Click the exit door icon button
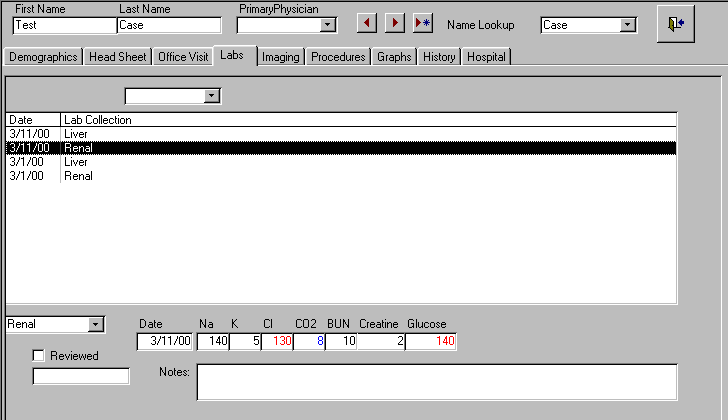 (675, 24)
